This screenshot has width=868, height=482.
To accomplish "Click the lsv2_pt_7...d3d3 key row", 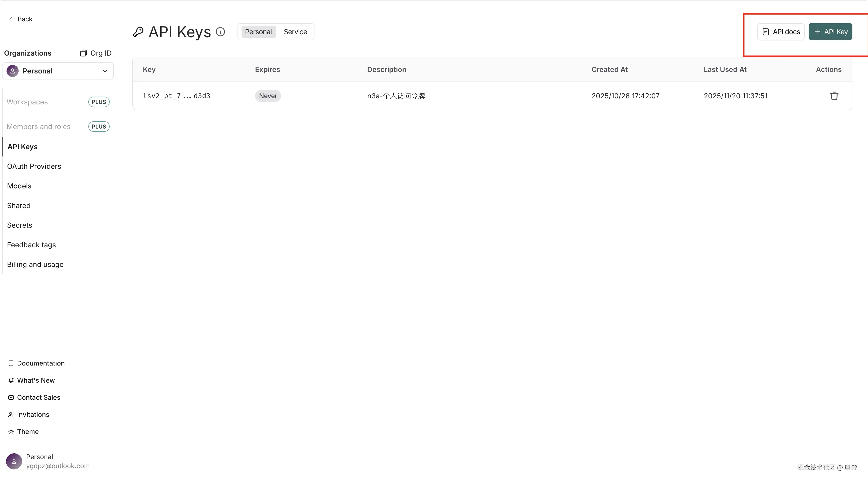I will coord(177,96).
